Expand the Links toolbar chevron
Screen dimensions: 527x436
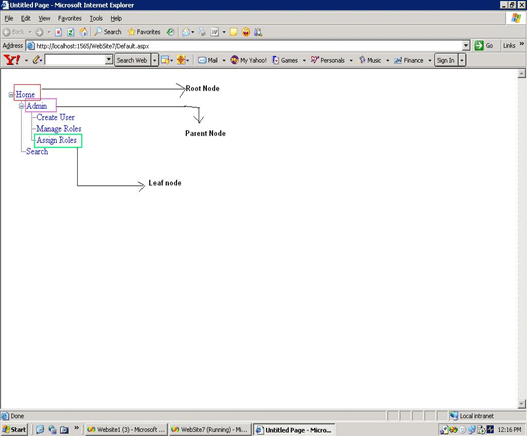point(522,44)
